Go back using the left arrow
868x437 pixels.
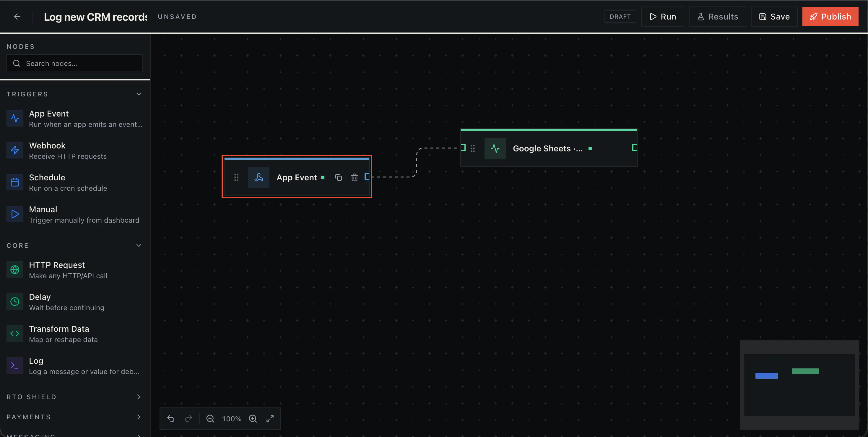17,17
